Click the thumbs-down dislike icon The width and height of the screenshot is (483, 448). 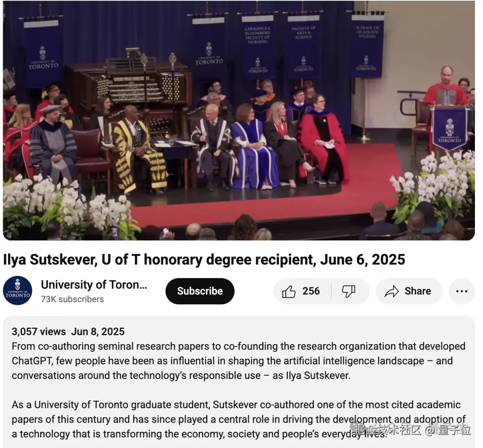click(348, 291)
